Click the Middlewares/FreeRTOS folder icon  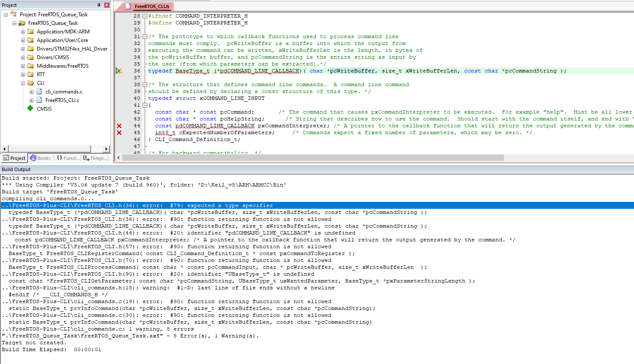tap(30, 66)
